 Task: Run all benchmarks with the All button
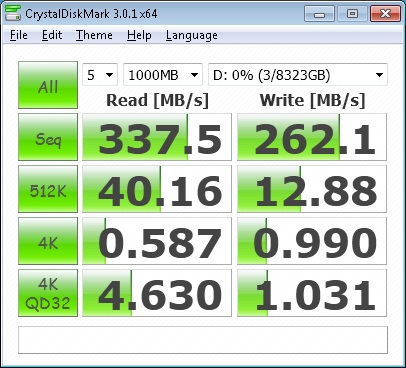click(x=48, y=85)
